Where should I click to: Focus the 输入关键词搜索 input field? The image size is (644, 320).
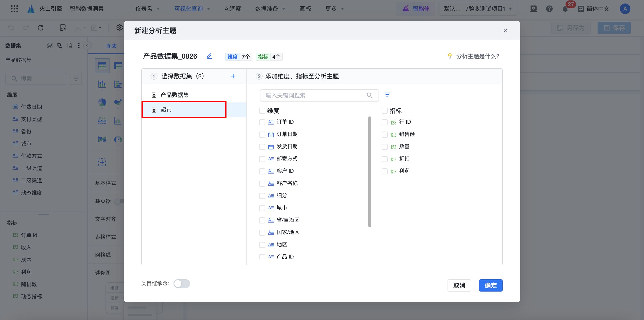[313, 95]
